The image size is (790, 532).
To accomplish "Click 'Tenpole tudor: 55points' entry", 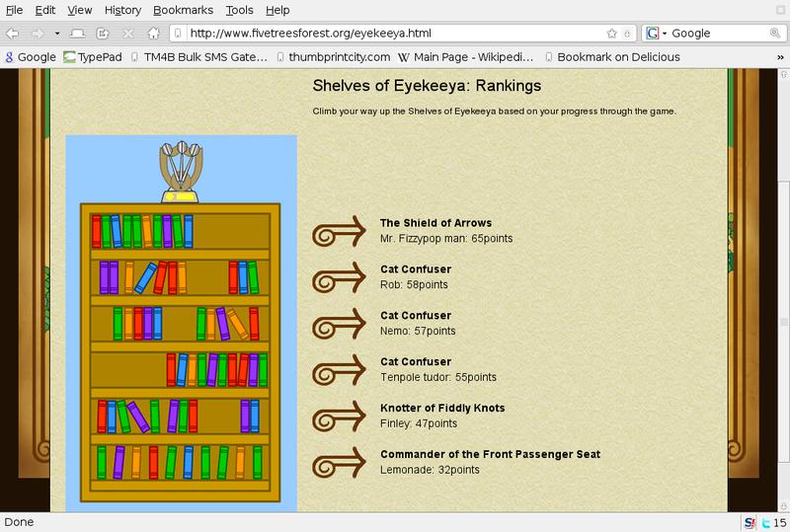I will point(438,377).
